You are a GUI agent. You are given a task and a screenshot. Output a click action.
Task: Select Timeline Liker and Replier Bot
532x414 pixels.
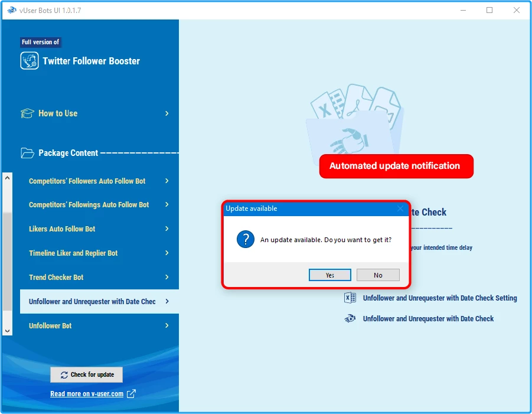[x=73, y=253]
